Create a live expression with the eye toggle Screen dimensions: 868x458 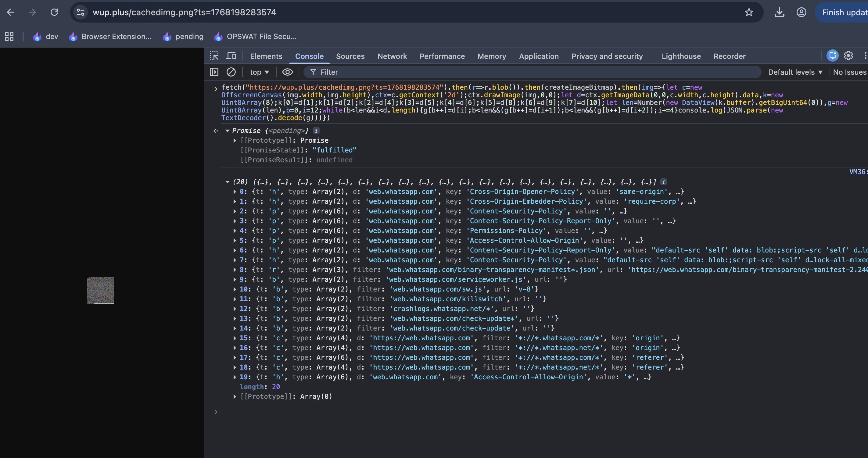coord(287,72)
